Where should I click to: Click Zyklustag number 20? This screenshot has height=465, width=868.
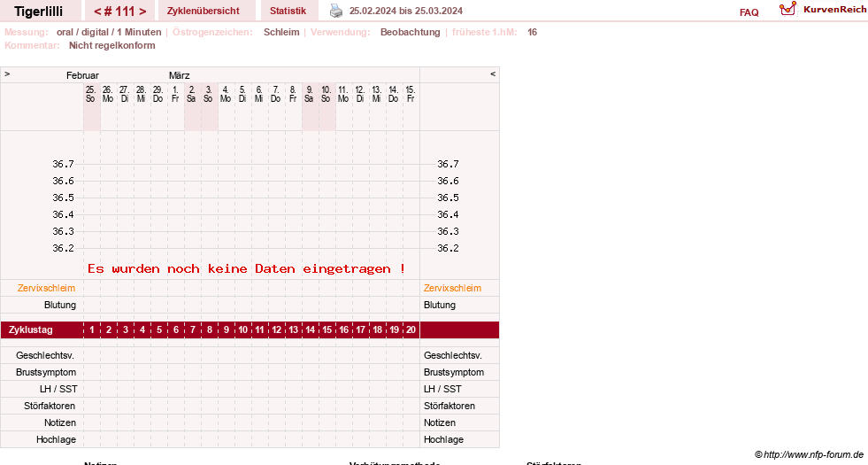click(x=411, y=329)
